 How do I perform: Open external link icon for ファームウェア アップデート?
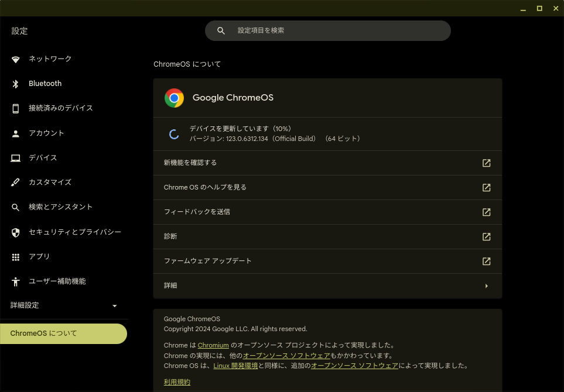point(486,261)
